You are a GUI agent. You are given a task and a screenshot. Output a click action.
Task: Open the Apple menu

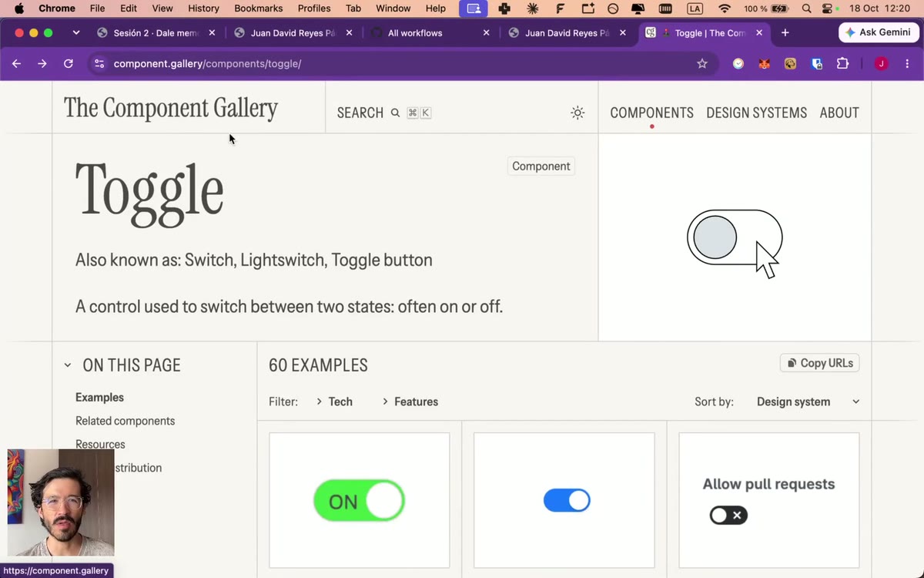point(19,8)
